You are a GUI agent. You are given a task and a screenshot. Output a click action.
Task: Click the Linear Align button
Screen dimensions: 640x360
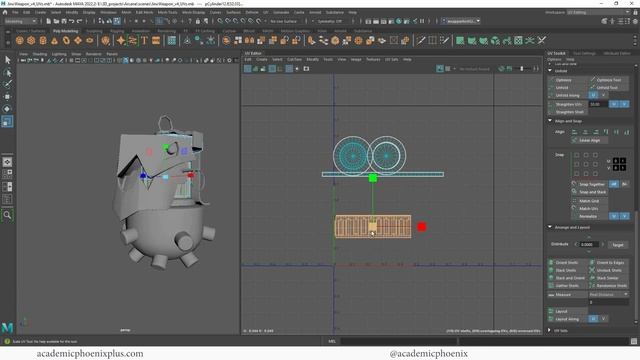(x=589, y=140)
